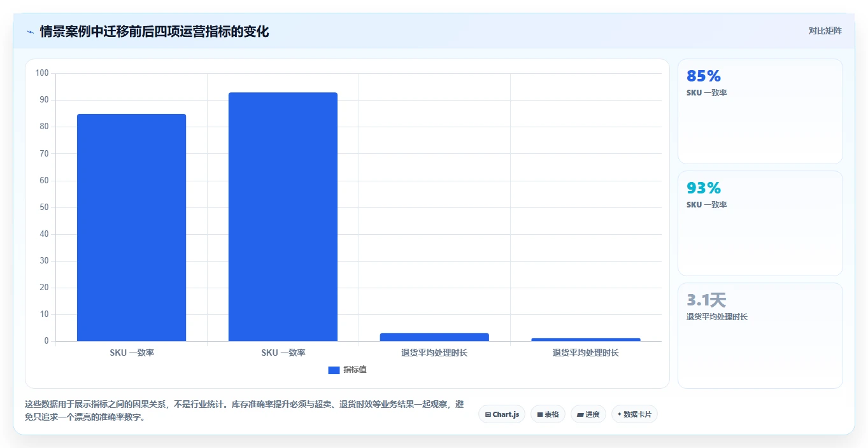Click the 对比矩阵 label in the header
The height and width of the screenshot is (448, 868).
coord(825,31)
